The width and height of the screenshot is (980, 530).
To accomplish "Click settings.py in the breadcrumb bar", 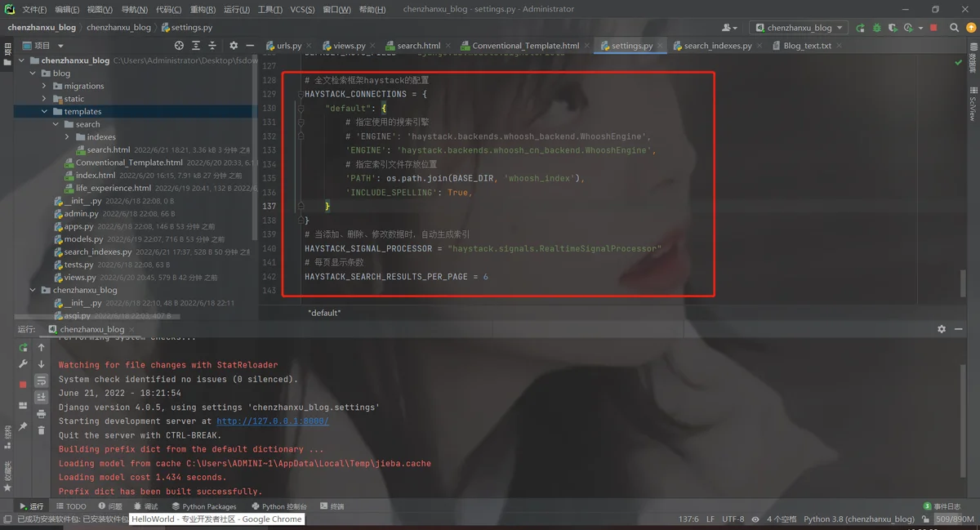I will click(187, 27).
